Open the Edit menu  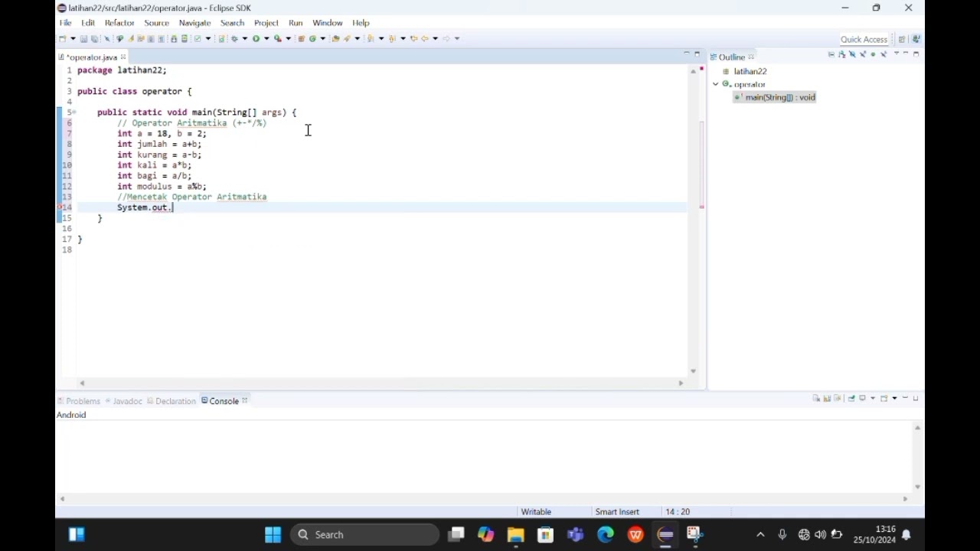[x=88, y=23]
